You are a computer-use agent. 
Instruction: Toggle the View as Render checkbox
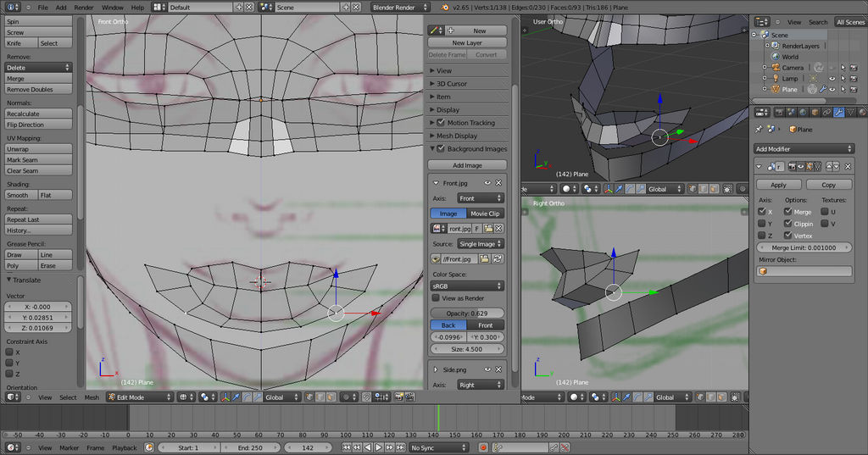(436, 298)
